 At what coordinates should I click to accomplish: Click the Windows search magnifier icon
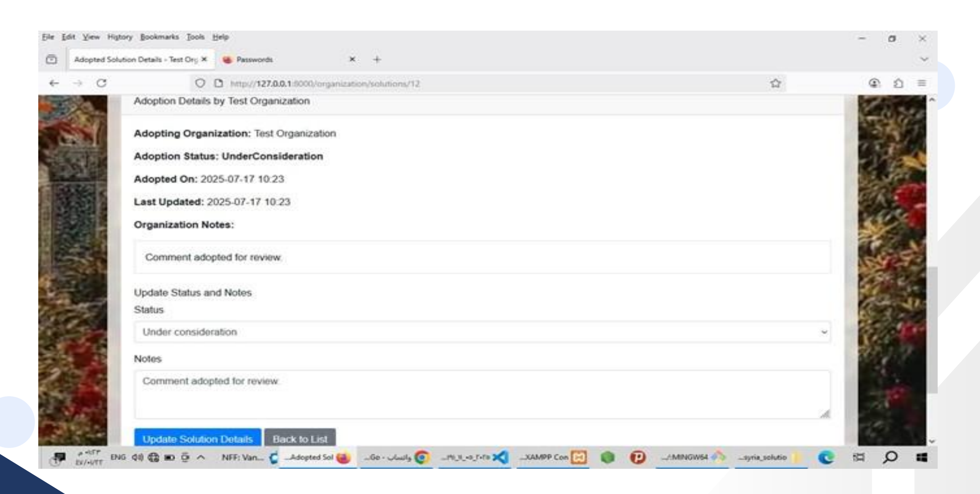(x=890, y=457)
